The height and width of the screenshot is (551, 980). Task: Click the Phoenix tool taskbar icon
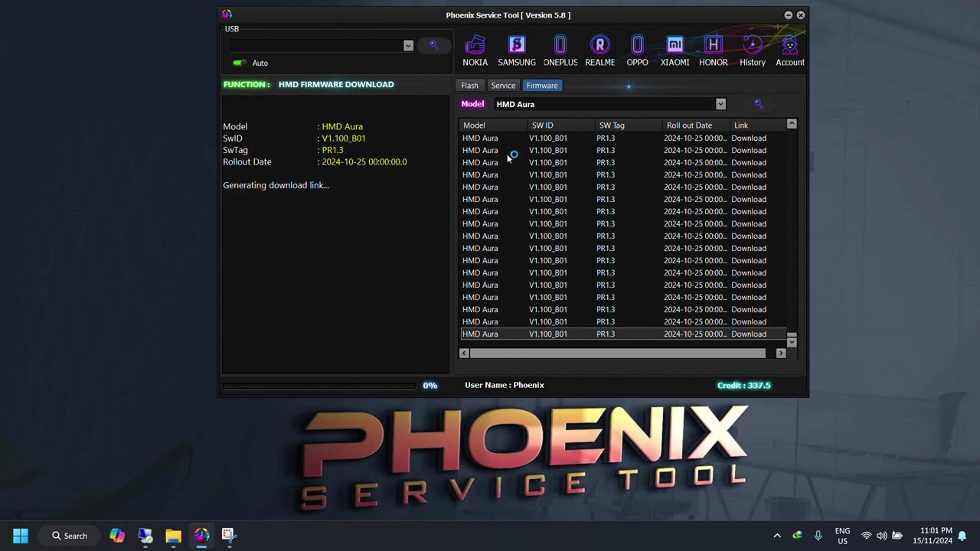(201, 536)
